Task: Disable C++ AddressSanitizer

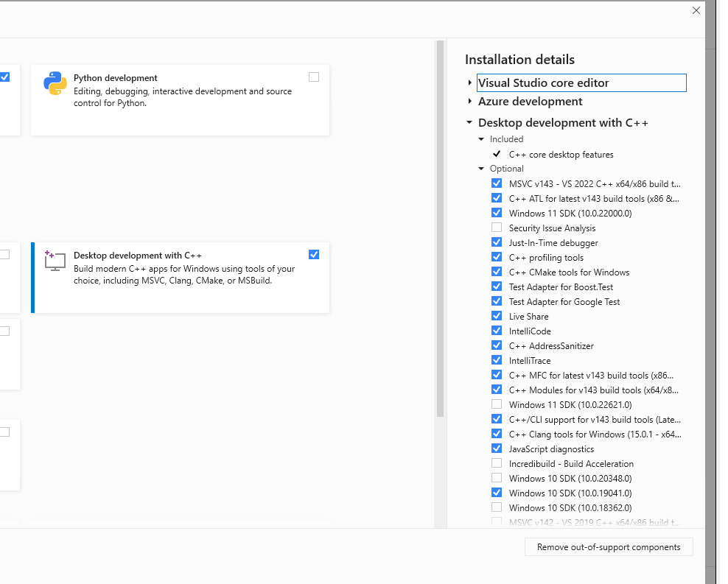Action: coord(496,345)
